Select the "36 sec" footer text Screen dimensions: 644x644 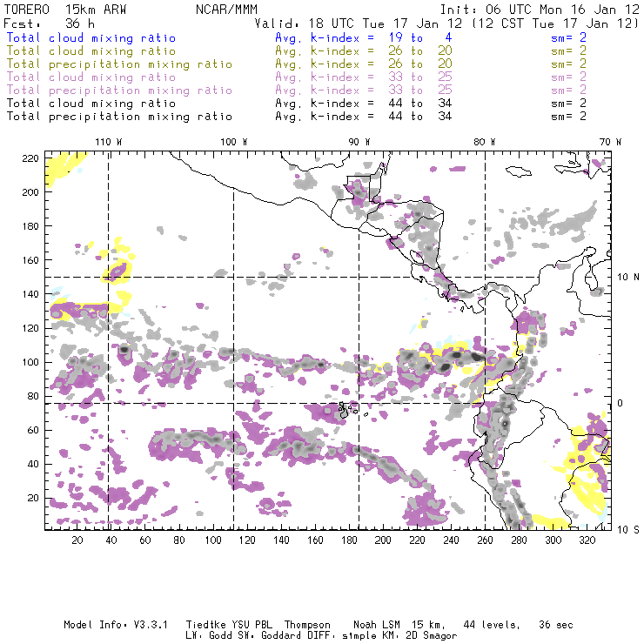click(556, 625)
